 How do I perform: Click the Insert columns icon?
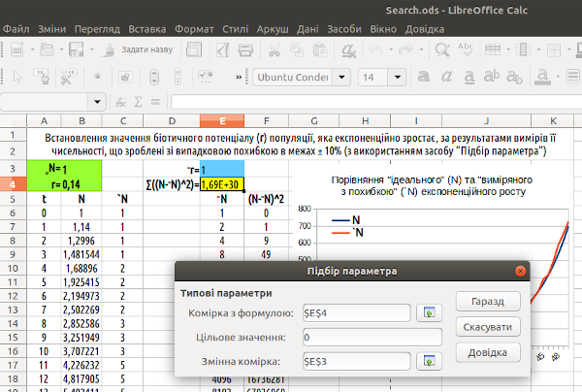click(x=523, y=49)
